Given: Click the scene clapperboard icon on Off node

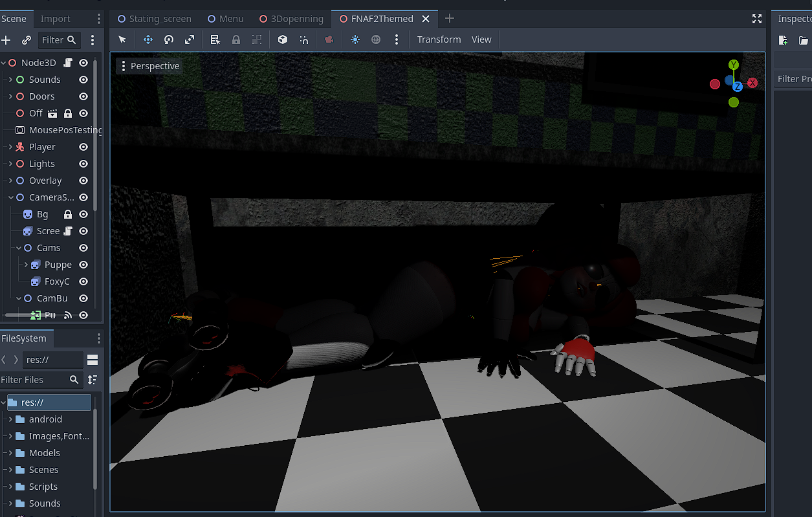Looking at the screenshot, I should [52, 113].
